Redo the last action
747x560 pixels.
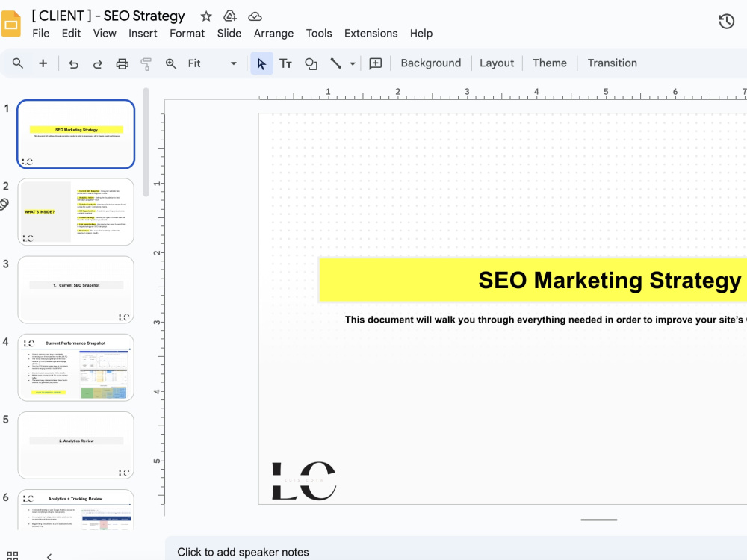98,63
